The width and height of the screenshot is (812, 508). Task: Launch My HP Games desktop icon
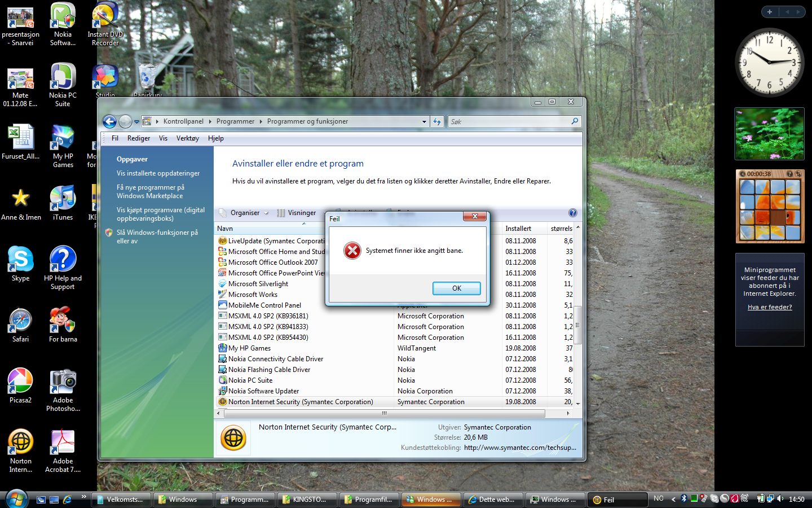tap(63, 147)
